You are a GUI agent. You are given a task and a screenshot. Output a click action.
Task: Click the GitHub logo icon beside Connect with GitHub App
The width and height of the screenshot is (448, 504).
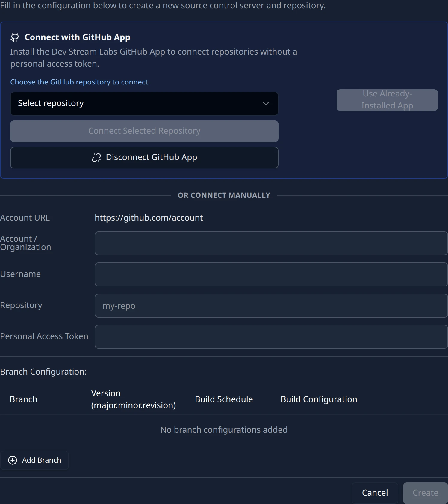pos(15,37)
